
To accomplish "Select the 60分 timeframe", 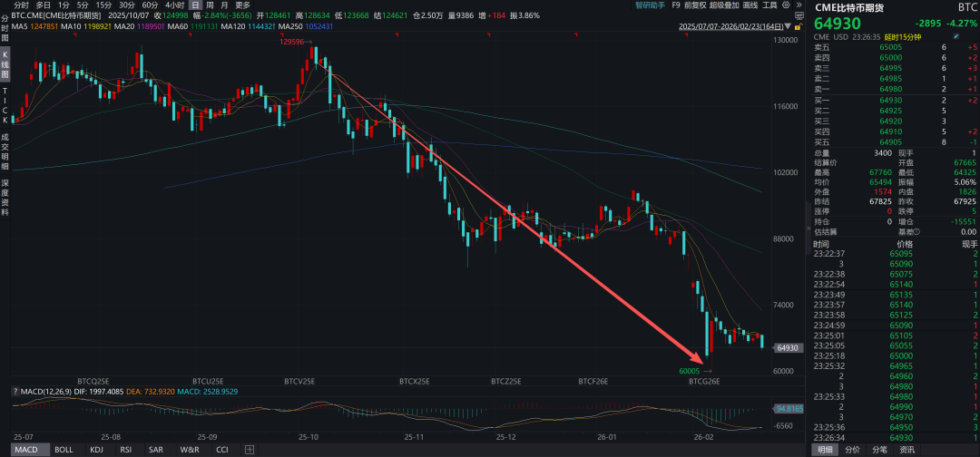I will 150,5.
